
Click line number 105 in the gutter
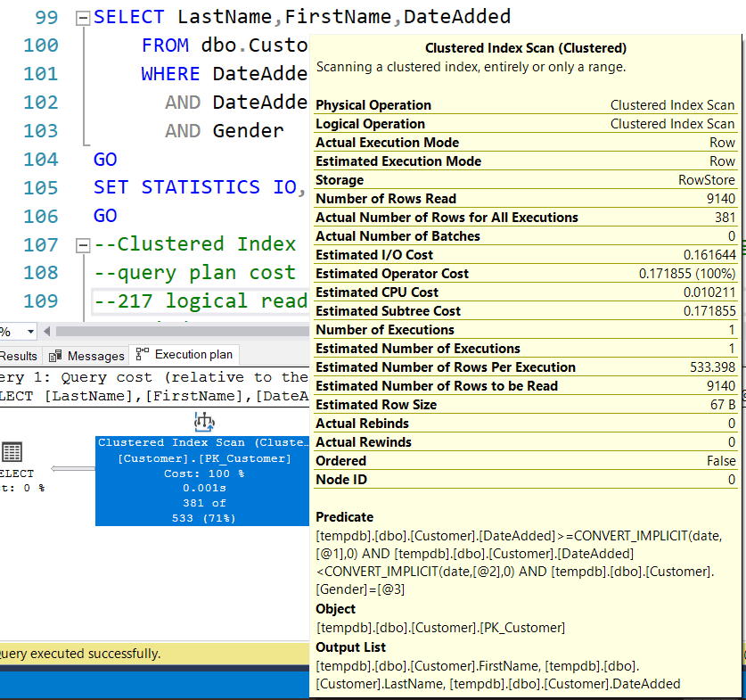tap(40, 187)
